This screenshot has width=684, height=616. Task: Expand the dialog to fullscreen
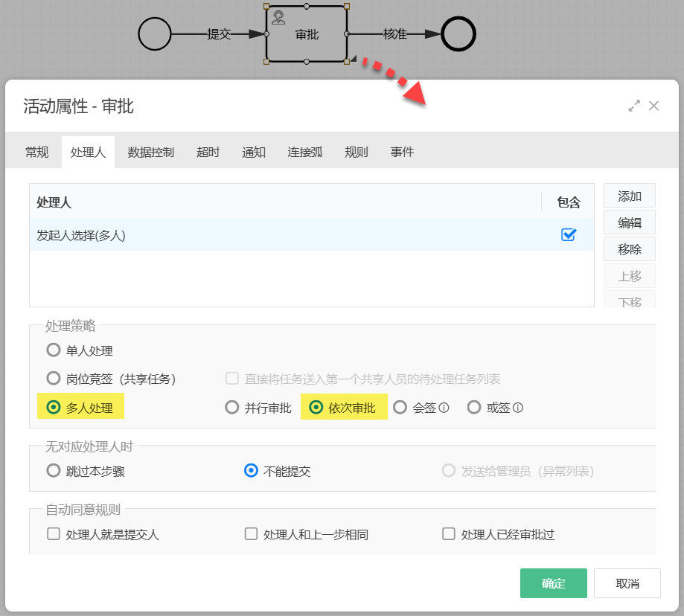[634, 106]
